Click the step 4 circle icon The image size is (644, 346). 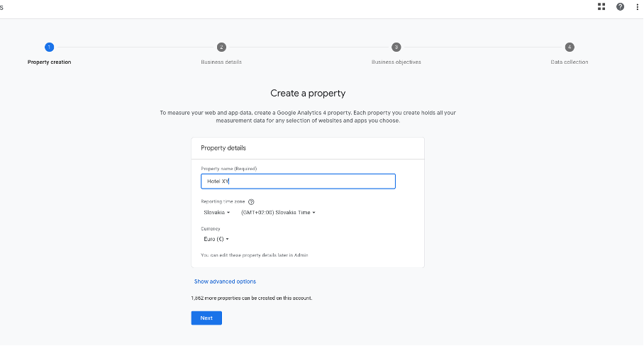click(570, 48)
